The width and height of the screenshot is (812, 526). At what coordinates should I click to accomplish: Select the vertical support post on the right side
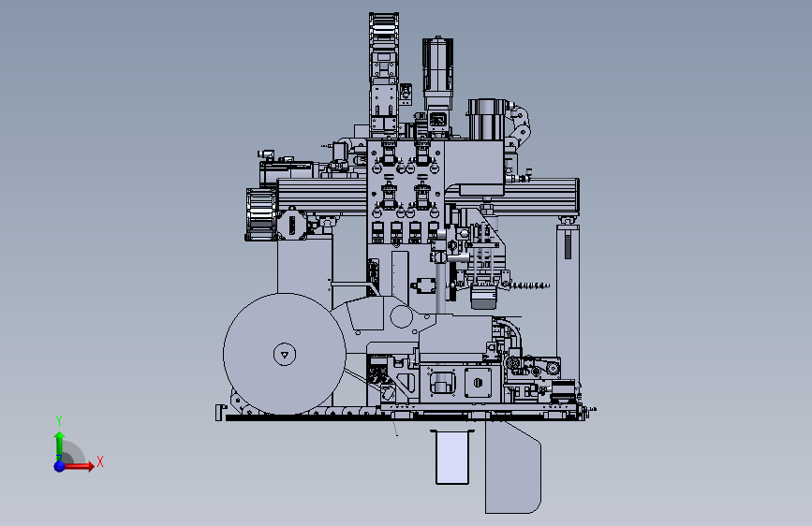pyautogui.click(x=568, y=304)
